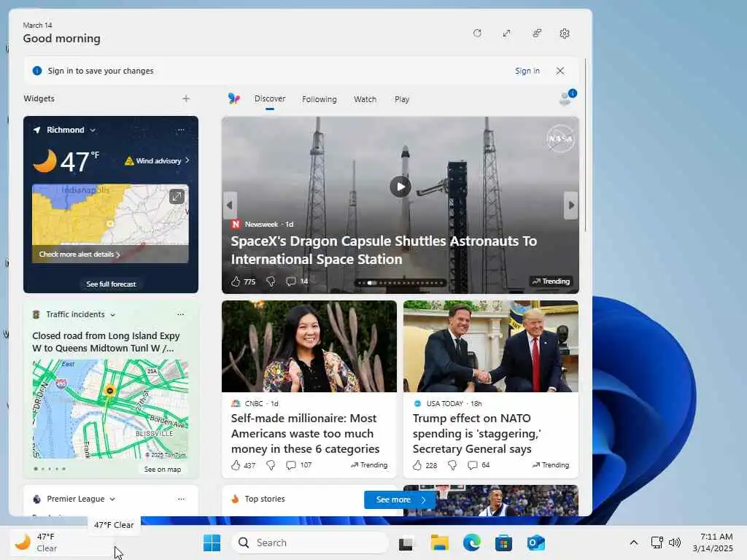747x560 pixels.
Task: Dislike the Self-made millionaire article
Action: click(x=271, y=465)
